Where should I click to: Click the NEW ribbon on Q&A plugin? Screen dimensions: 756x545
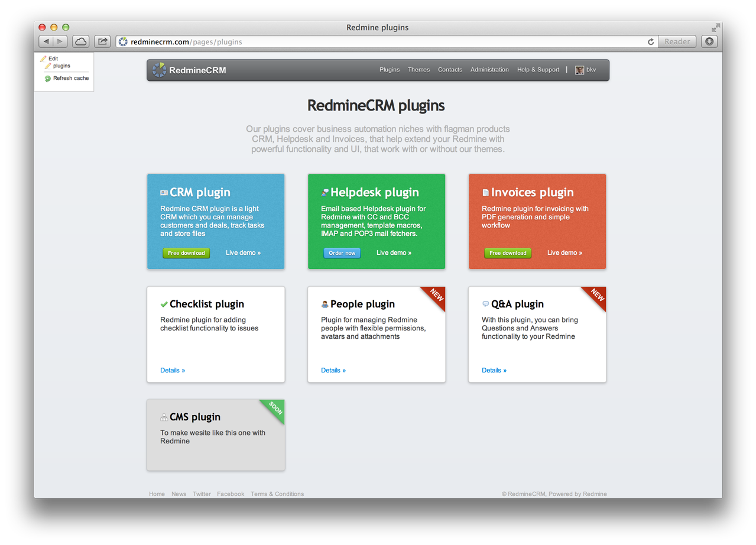[596, 296]
